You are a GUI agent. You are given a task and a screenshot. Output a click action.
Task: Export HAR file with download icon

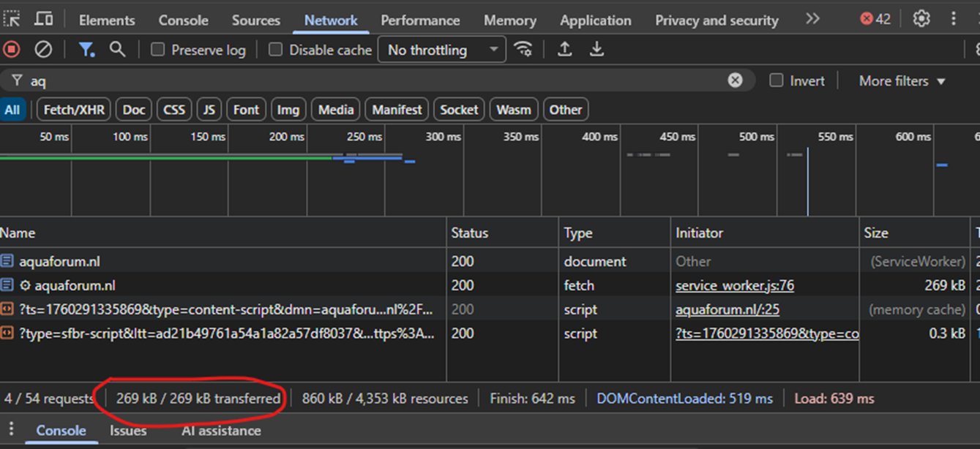click(597, 50)
